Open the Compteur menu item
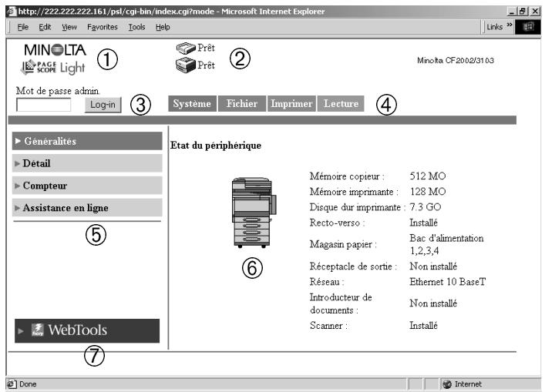The height and width of the screenshot is (392, 545). tap(87, 186)
